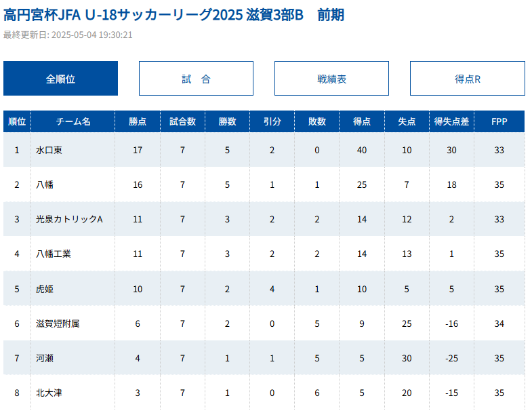Screen dimensions: 532x415
Task: Click team name 八幡 in second row
Action: [x=45, y=185]
